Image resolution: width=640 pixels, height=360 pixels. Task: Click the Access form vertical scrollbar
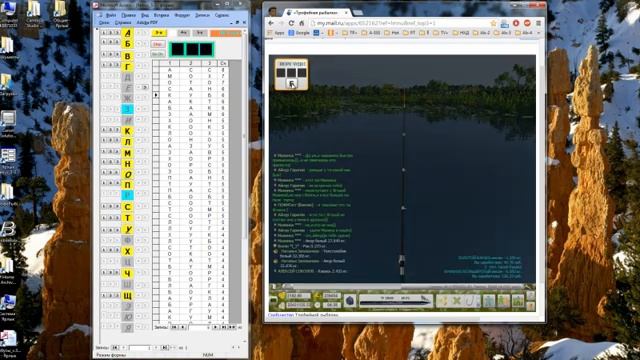[x=245, y=135]
